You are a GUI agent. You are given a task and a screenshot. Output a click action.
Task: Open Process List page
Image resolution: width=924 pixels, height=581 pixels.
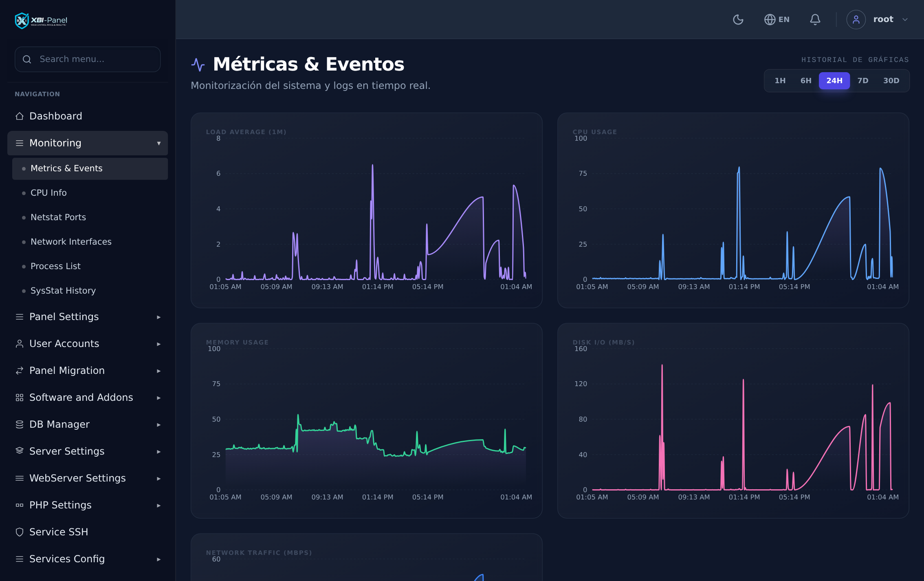pos(90,266)
